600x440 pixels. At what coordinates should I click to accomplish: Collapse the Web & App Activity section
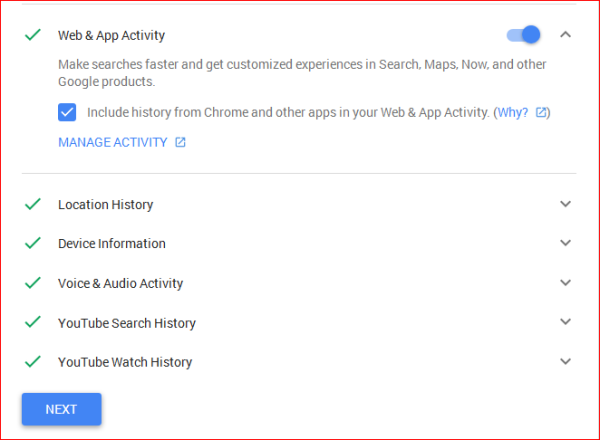565,35
